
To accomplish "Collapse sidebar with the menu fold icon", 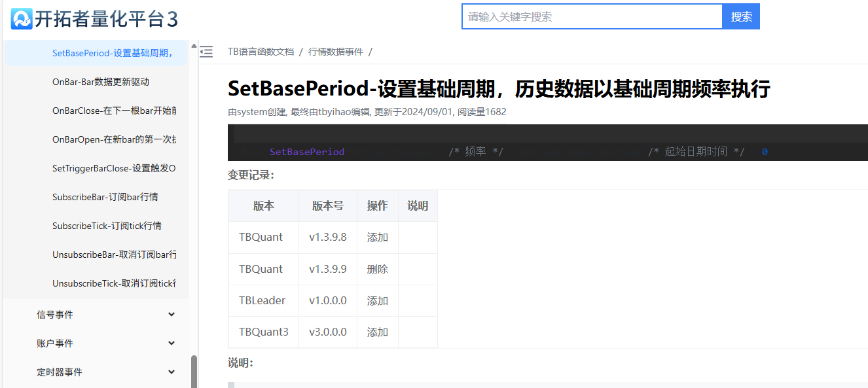I will [206, 52].
